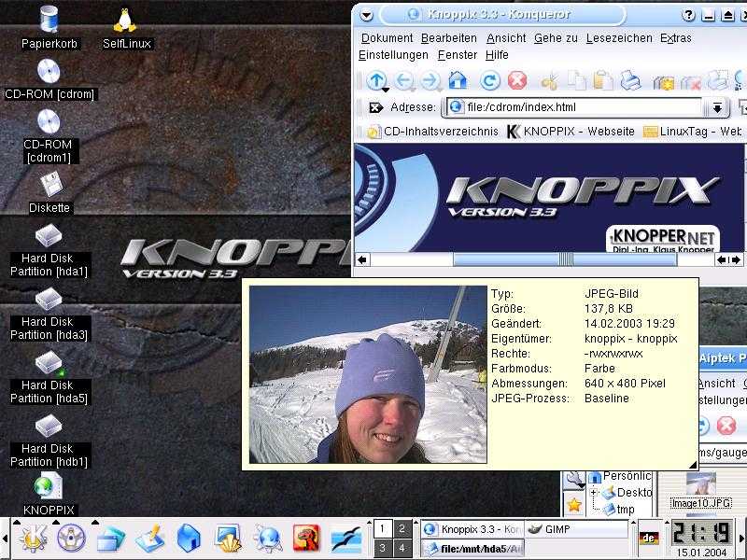Open Hard Disk Partition [hda1] icon
Viewport: 747px width, 560px height.
(49, 237)
